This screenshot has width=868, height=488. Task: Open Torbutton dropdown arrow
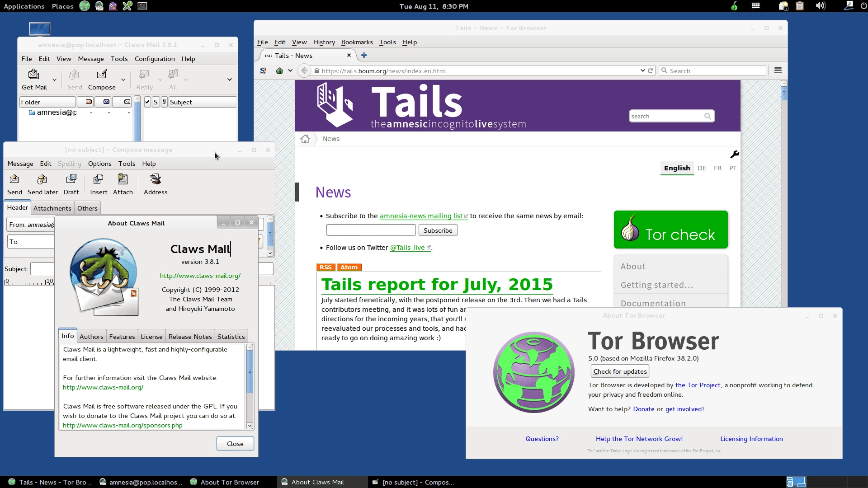(x=290, y=70)
